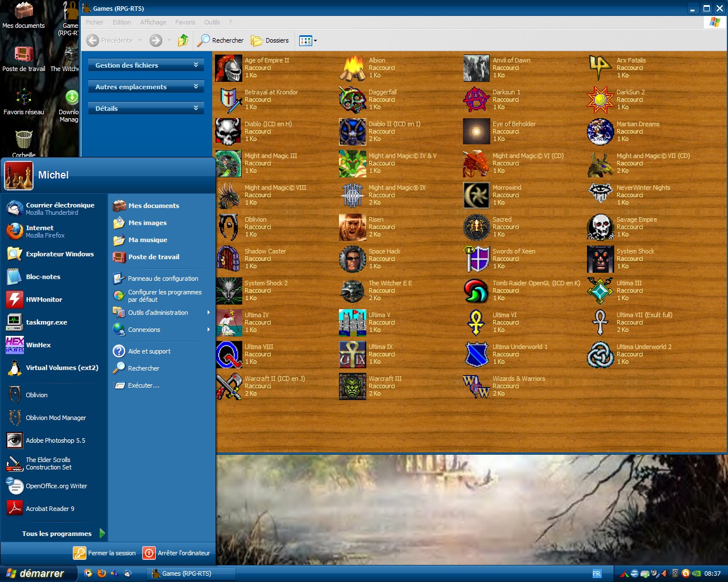Select the Ultima Underworld 2 knot icon

point(601,355)
